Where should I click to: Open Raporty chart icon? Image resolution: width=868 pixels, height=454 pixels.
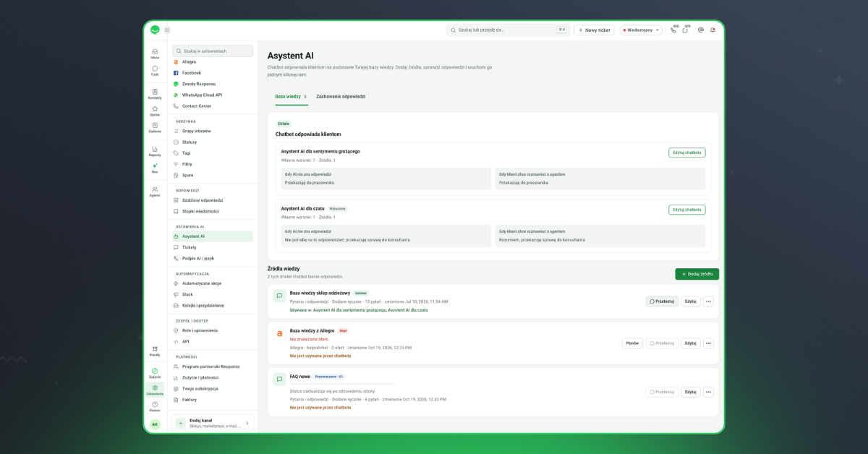(x=155, y=151)
